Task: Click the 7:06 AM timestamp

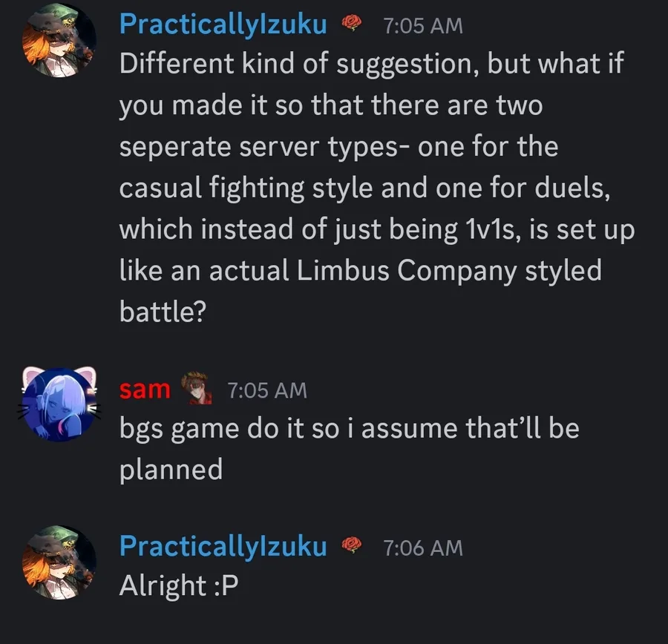Action: [422, 547]
